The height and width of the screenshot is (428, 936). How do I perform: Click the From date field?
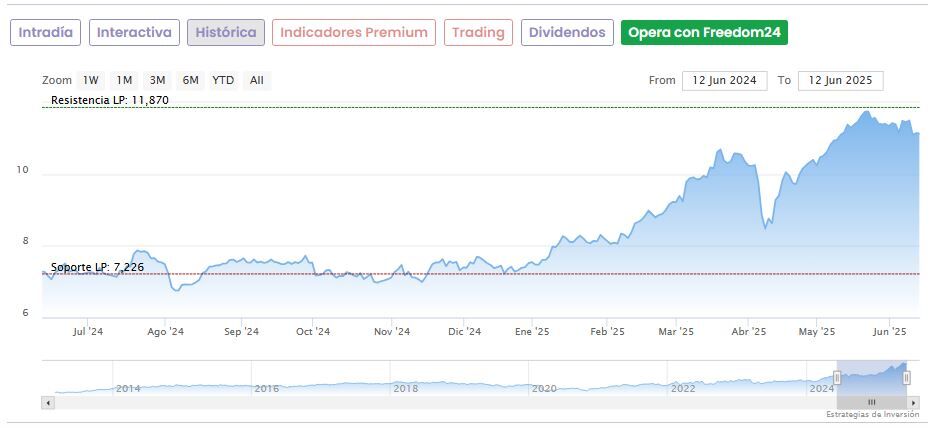pos(725,80)
